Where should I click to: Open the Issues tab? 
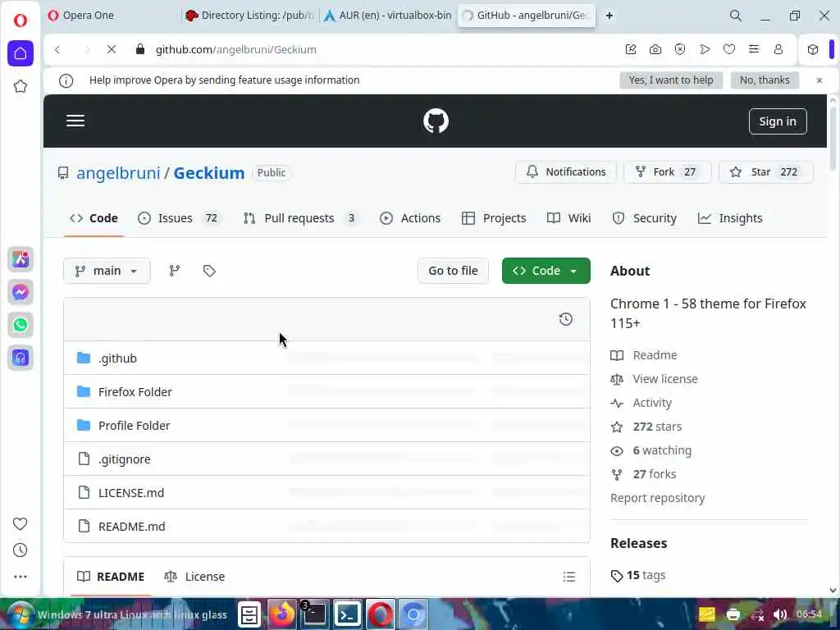click(179, 218)
